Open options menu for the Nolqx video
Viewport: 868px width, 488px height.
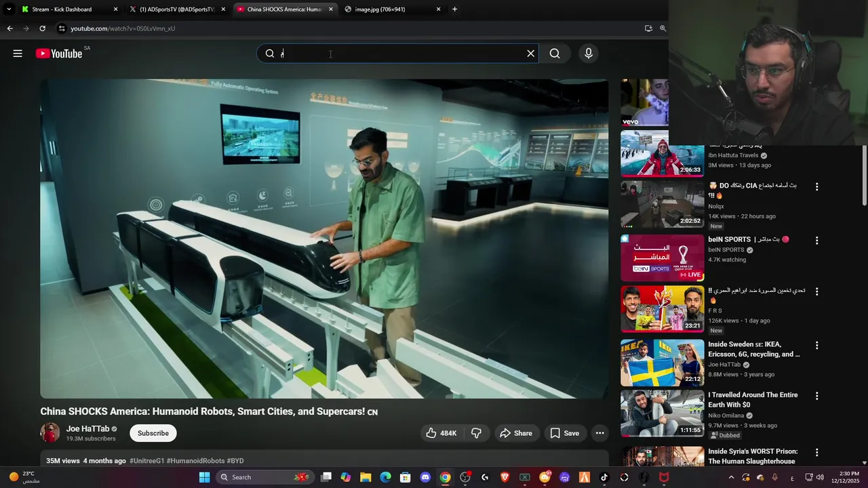pos(816,186)
